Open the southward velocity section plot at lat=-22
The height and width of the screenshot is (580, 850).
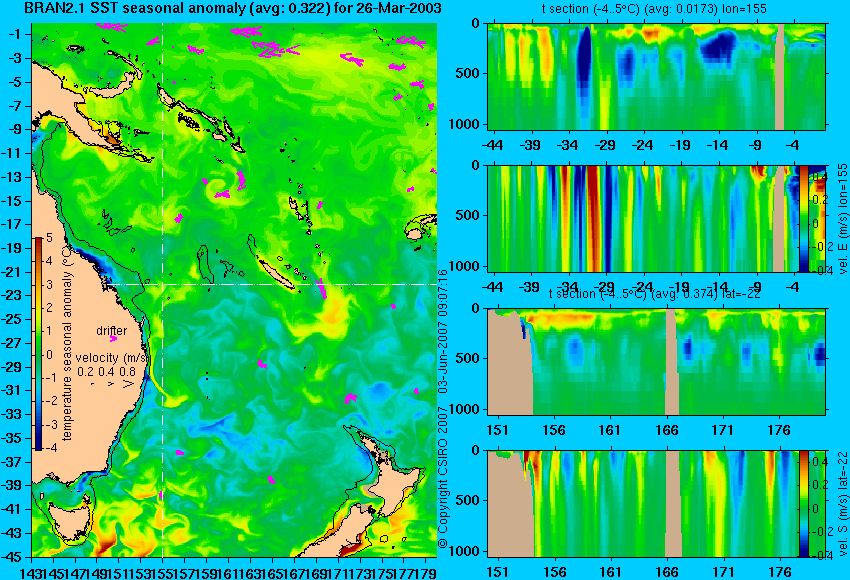tap(643, 504)
